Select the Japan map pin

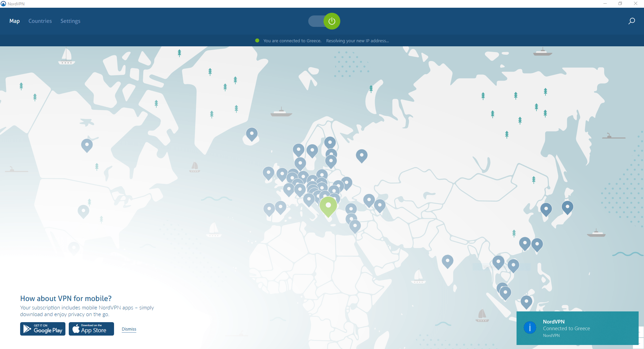click(x=568, y=207)
